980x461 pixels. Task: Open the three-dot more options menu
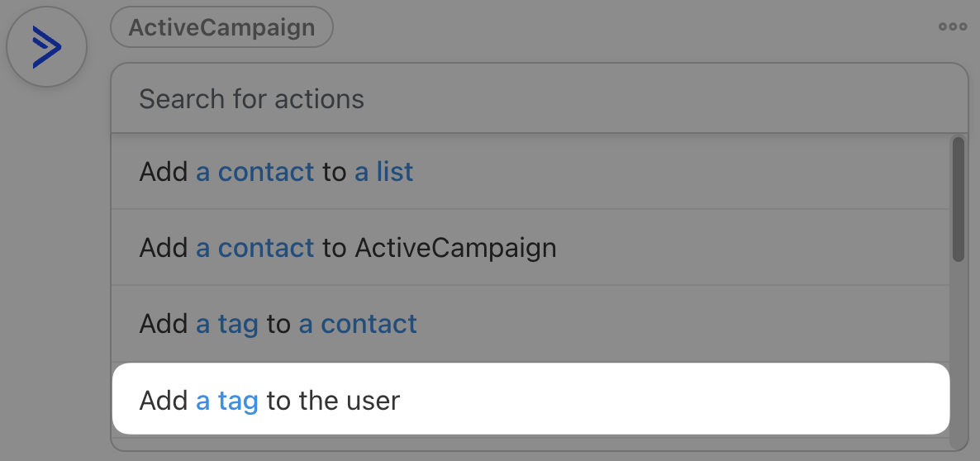click(x=952, y=27)
